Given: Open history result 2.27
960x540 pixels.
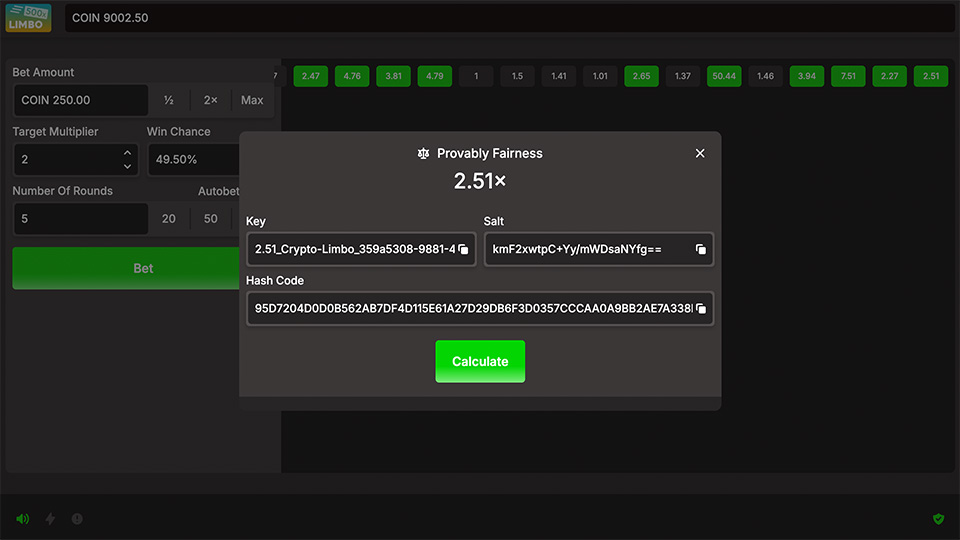Looking at the screenshot, I should [x=890, y=76].
